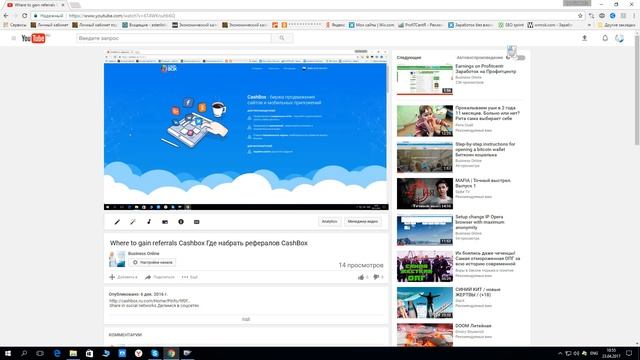Open Task View in the taskbar
Screen dimensions: 640x360
pos(40,353)
